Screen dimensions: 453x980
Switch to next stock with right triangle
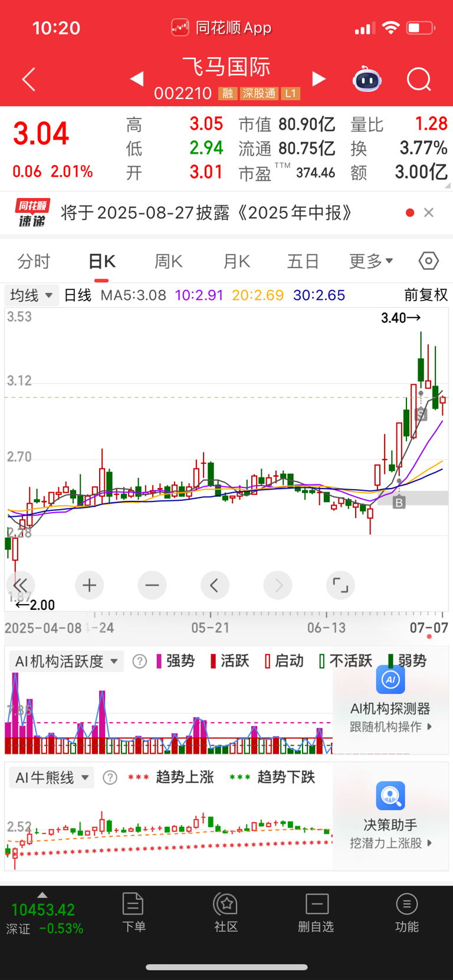pos(319,78)
